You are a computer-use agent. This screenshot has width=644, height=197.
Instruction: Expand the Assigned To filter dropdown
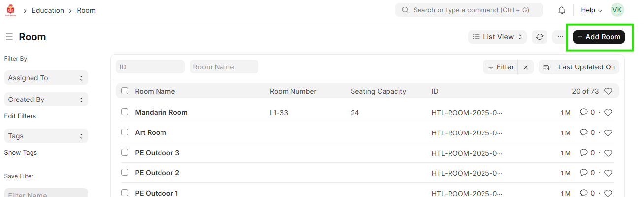pyautogui.click(x=46, y=78)
